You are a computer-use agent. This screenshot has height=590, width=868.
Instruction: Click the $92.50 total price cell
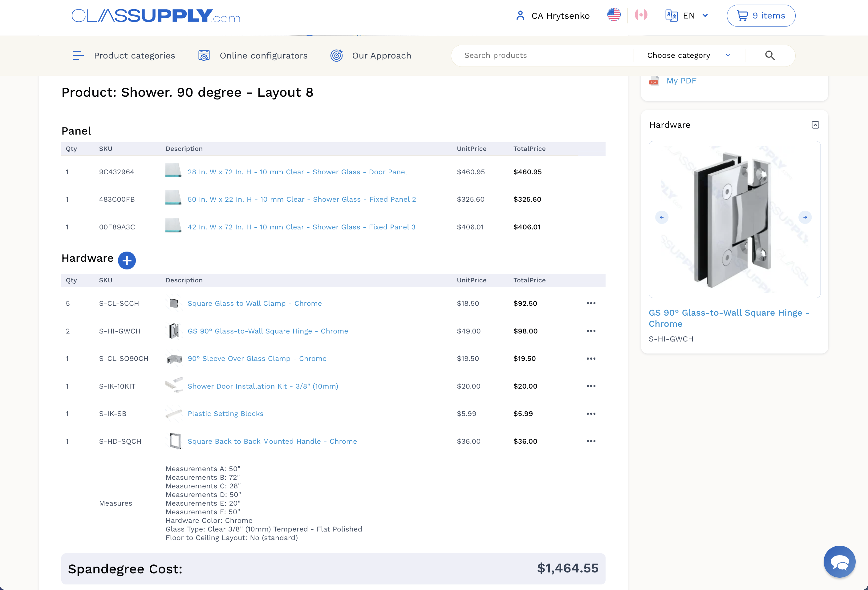pyautogui.click(x=525, y=303)
